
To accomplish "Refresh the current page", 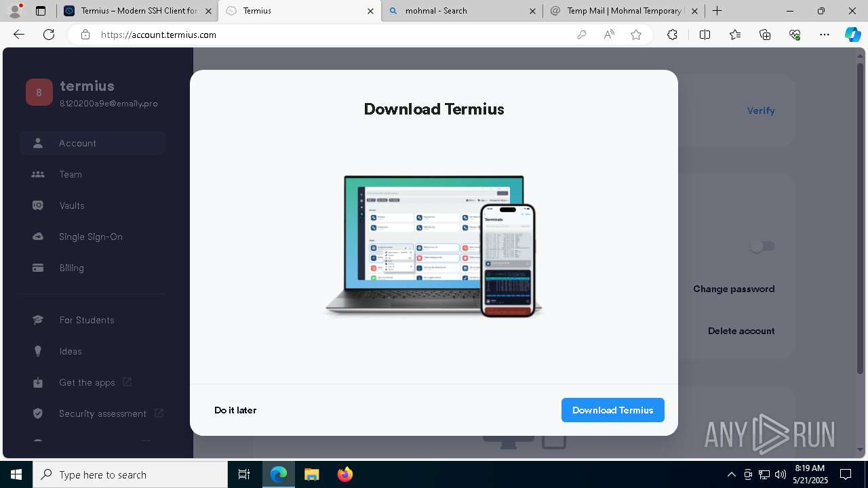I will (x=49, y=35).
